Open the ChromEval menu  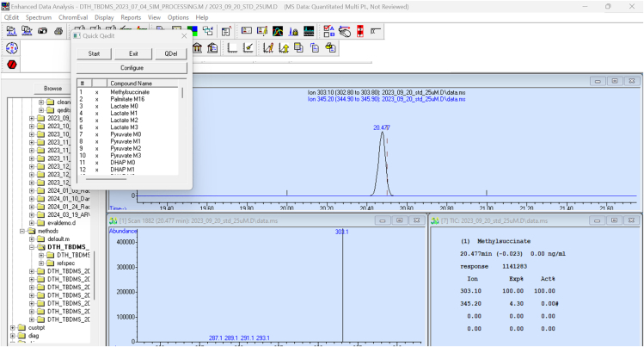(73, 17)
